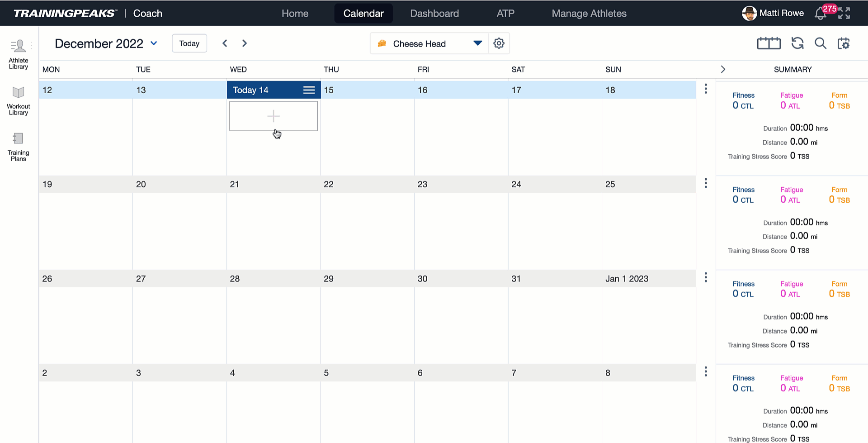Open calendar search magnifier icon
This screenshot has width=868, height=443.
pyautogui.click(x=821, y=43)
